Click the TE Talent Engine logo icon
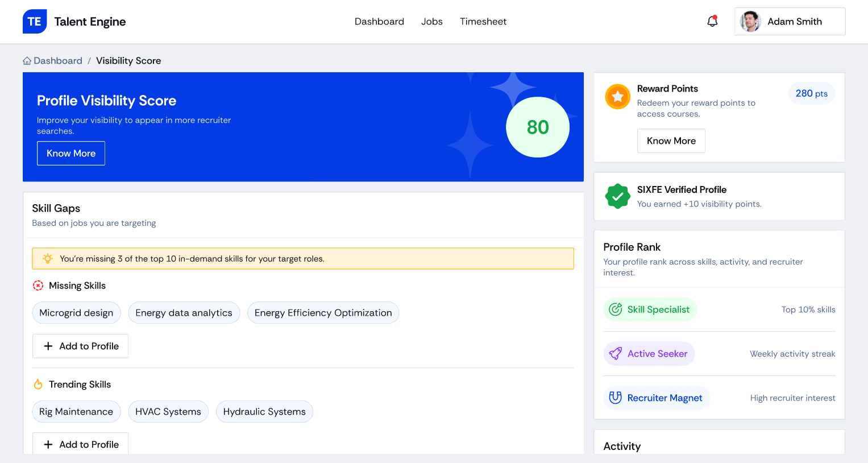 coord(35,22)
